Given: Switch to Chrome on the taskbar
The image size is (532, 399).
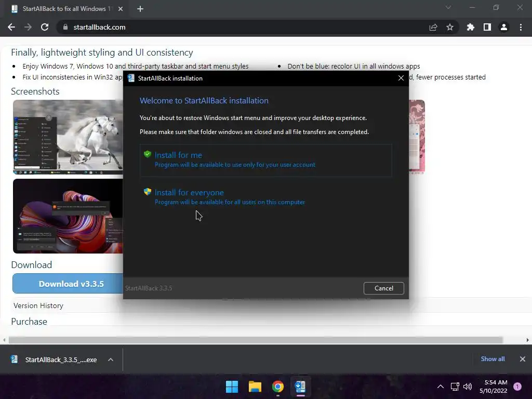Looking at the screenshot, I should pos(278,387).
